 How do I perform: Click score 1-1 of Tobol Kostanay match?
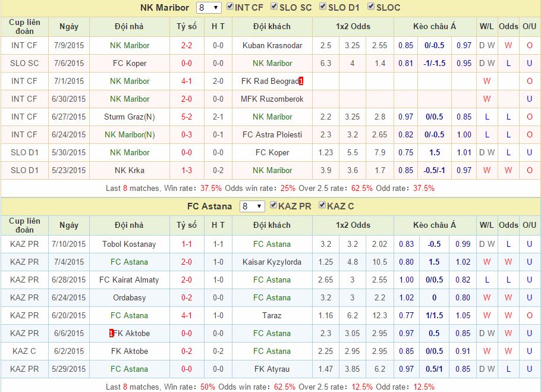[x=187, y=244]
